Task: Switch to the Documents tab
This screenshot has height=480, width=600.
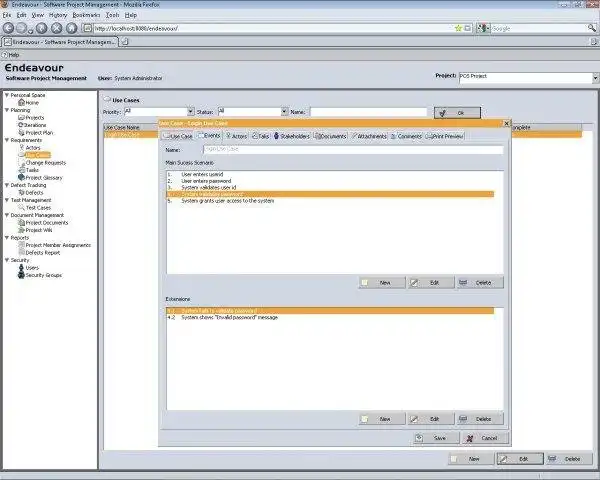Action: point(330,136)
